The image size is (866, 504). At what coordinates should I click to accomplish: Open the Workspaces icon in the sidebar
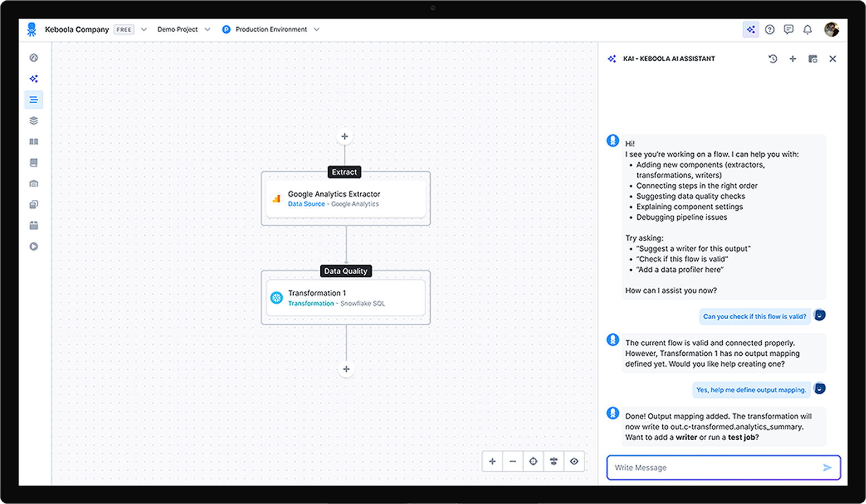point(34,205)
